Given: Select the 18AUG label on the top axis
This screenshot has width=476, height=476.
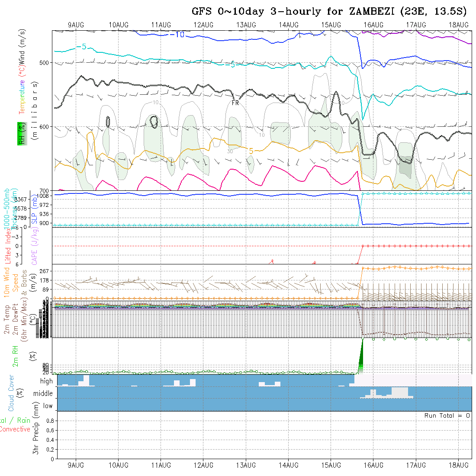Looking at the screenshot, I should tap(458, 25).
